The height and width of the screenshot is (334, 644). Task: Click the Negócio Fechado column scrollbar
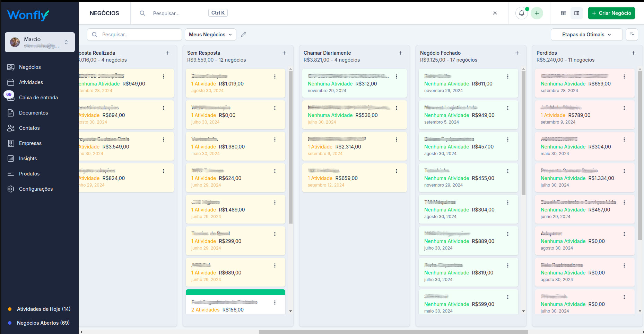coord(523,133)
